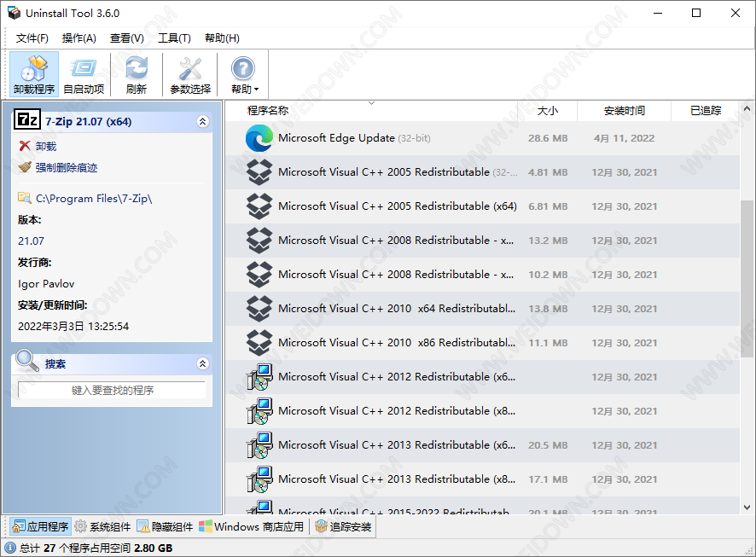Click the red X uninstall icon
Viewport: 756px width, 557px height.
[25, 146]
